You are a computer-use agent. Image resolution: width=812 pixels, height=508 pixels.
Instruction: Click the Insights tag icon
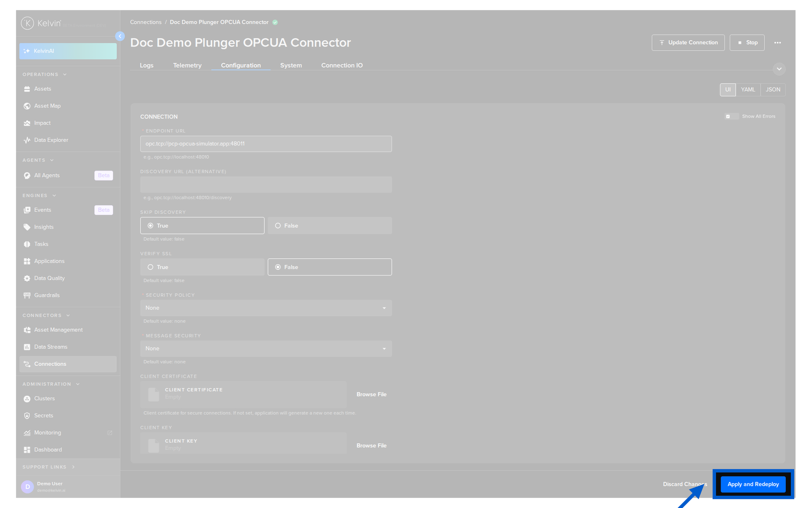pyautogui.click(x=27, y=227)
